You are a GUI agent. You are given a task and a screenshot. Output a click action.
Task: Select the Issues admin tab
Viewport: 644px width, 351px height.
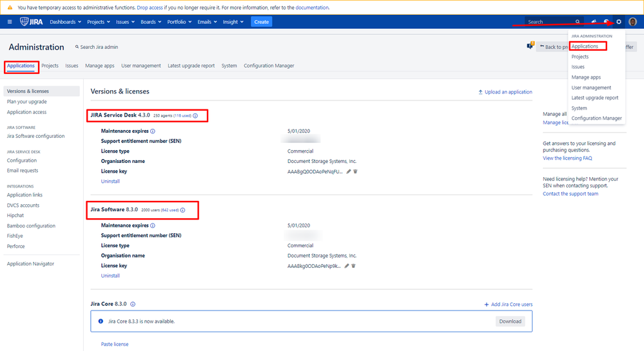(72, 66)
